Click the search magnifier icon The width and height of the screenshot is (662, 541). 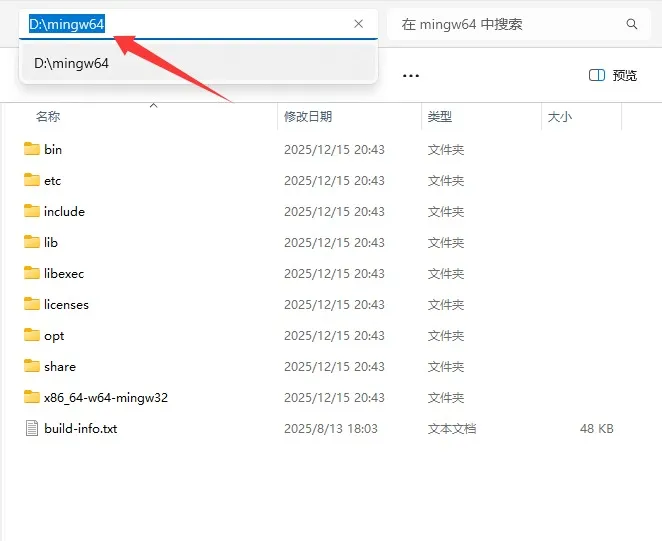coord(632,24)
